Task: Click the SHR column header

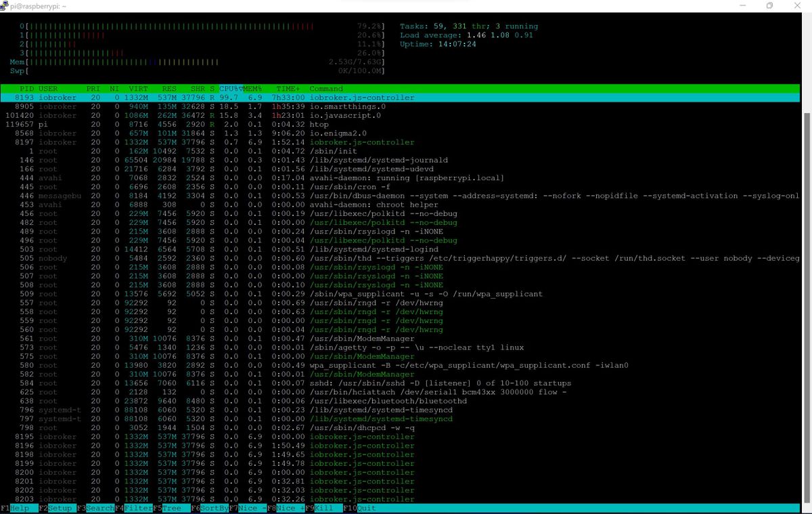Action: click(x=198, y=89)
